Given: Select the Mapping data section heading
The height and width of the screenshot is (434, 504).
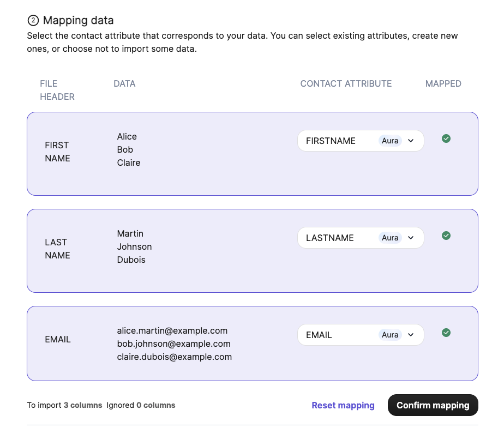Looking at the screenshot, I should (78, 21).
